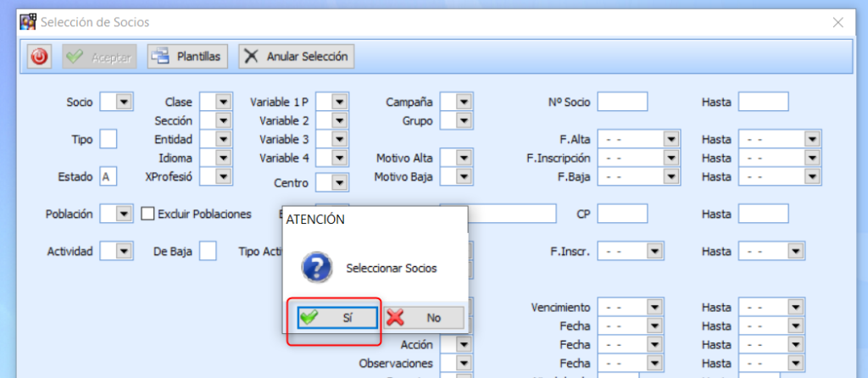Click the Nº Socio input field
The height and width of the screenshot is (378, 868).
(x=622, y=102)
